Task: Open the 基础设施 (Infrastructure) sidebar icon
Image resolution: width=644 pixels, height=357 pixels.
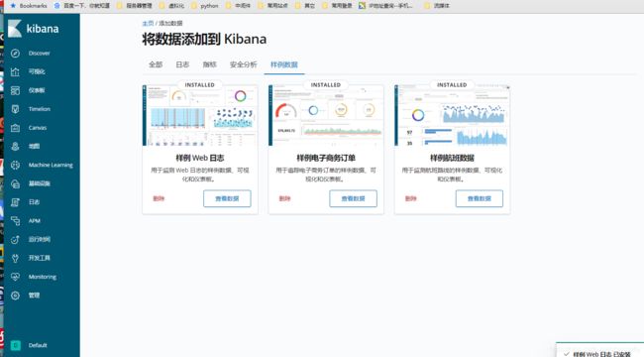Action: click(x=15, y=183)
